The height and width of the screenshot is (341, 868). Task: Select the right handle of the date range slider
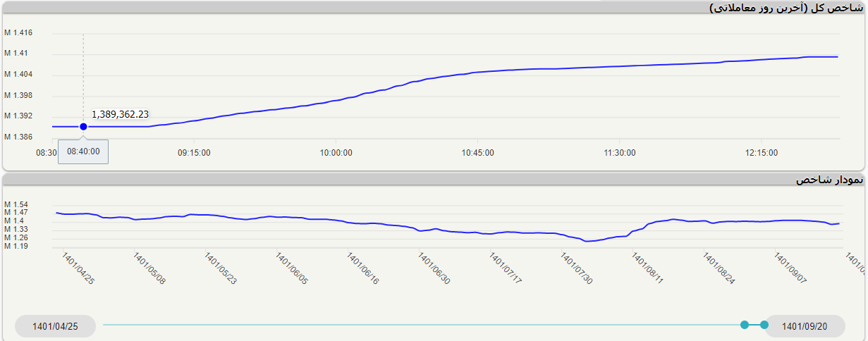764,325
